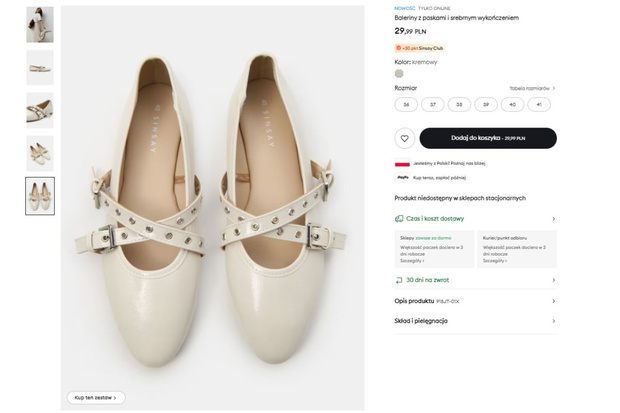Select the kremowy color swatch
The image size is (620, 413).
point(399,74)
